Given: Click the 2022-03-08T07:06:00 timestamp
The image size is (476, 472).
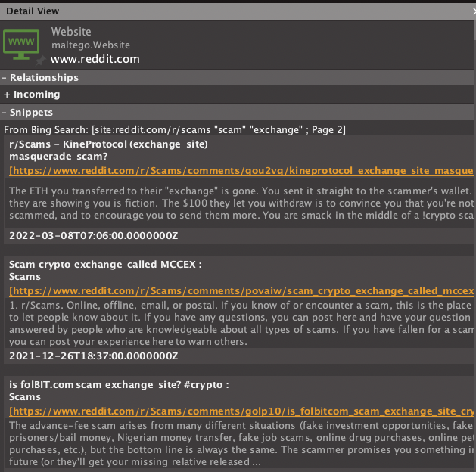Looking at the screenshot, I should click(x=94, y=236).
